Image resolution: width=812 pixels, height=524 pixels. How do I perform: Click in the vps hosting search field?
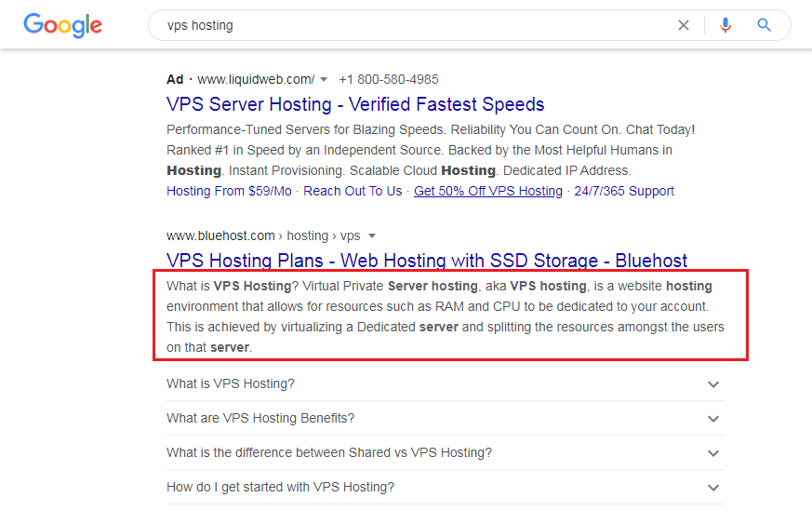[414, 25]
